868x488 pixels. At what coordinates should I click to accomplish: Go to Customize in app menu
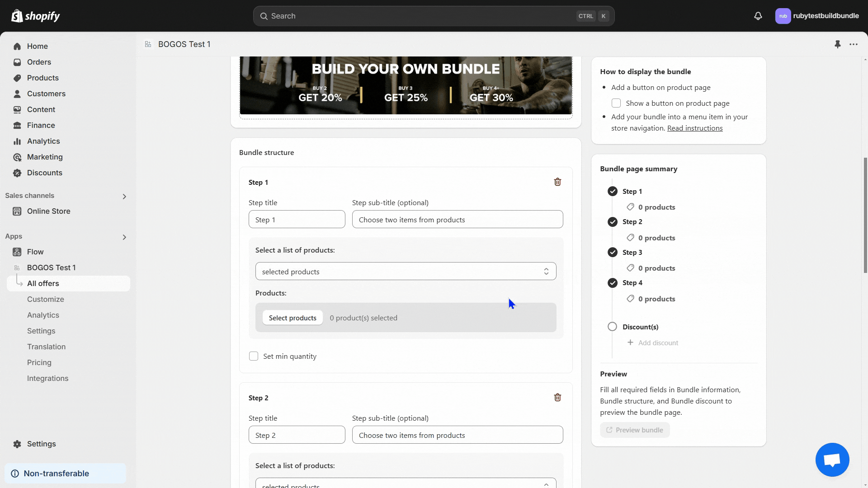pyautogui.click(x=46, y=299)
